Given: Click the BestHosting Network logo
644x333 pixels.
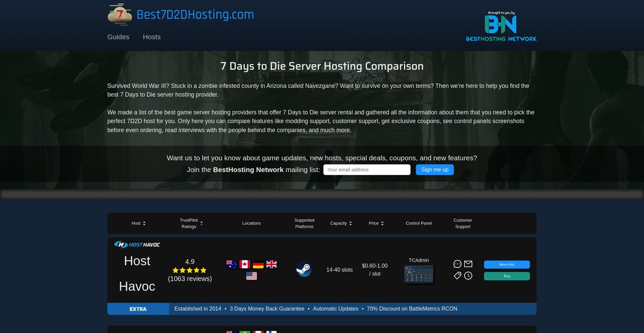Looking at the screenshot, I should coord(501,26).
